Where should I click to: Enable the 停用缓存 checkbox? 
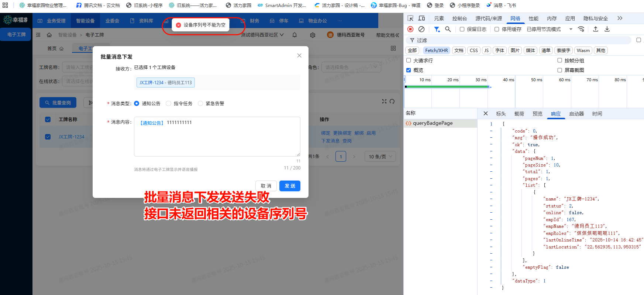pos(497,29)
